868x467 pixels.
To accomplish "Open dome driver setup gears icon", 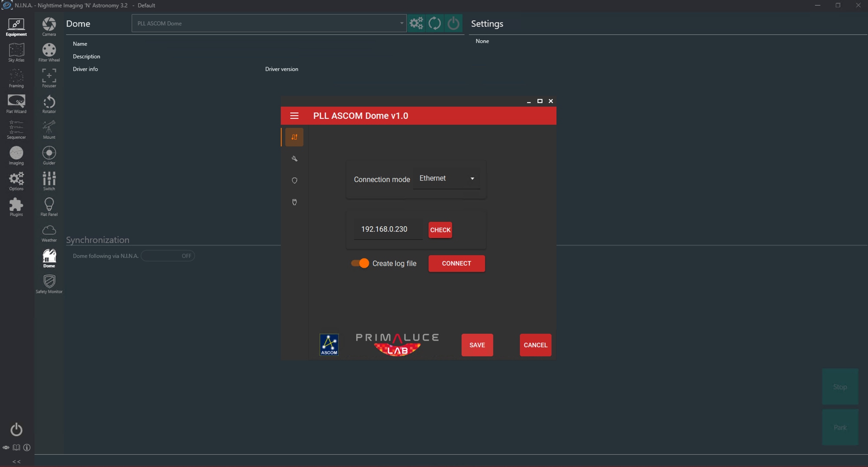I will pyautogui.click(x=416, y=23).
